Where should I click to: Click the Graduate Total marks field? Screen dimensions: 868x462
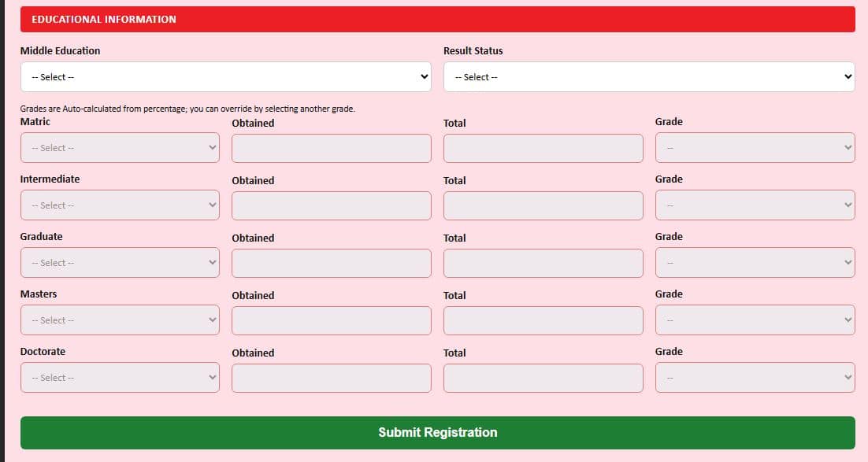click(x=543, y=264)
